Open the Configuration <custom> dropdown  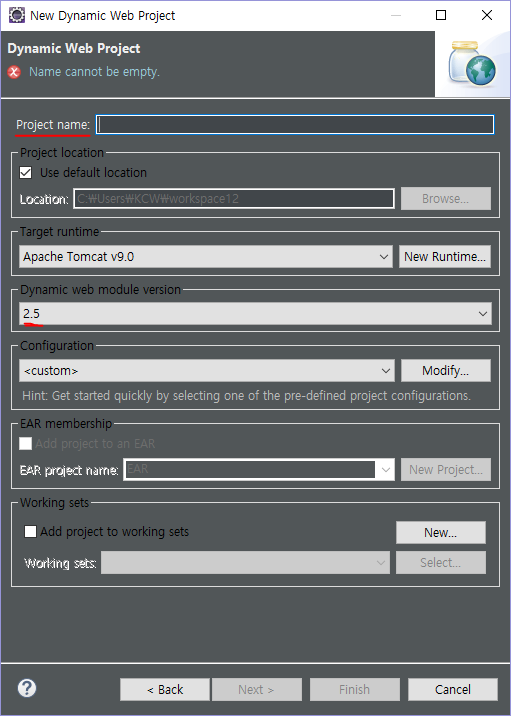click(207, 370)
